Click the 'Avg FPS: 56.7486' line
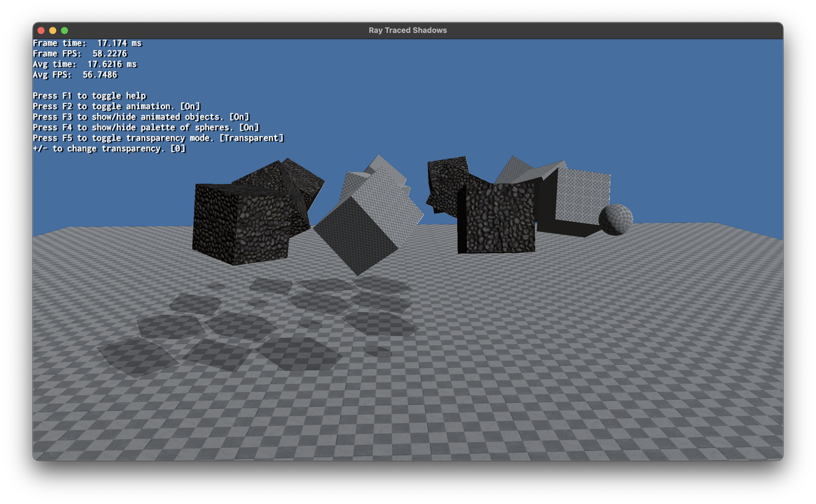 point(75,75)
